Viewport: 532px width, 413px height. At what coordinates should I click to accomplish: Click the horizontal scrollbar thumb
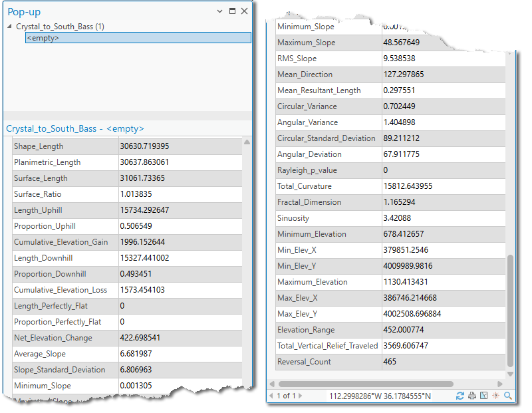[366, 384]
